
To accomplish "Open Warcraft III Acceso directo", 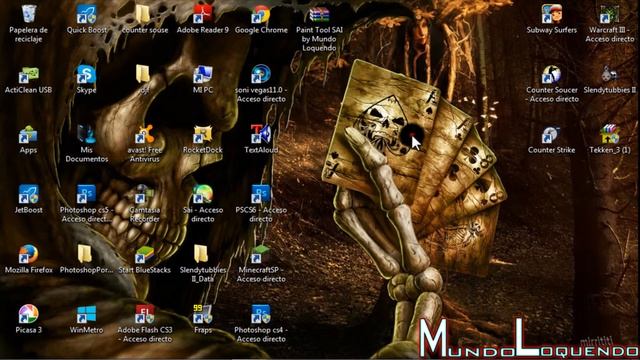I will [x=609, y=14].
